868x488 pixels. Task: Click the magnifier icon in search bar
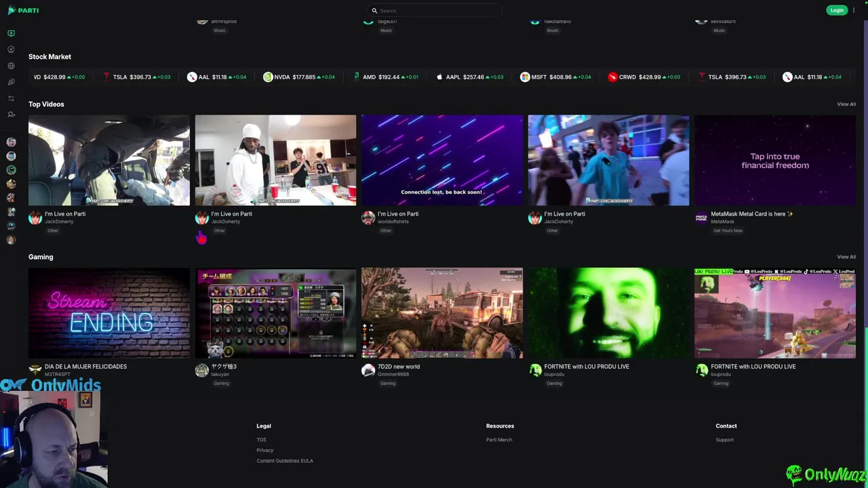[x=374, y=10]
